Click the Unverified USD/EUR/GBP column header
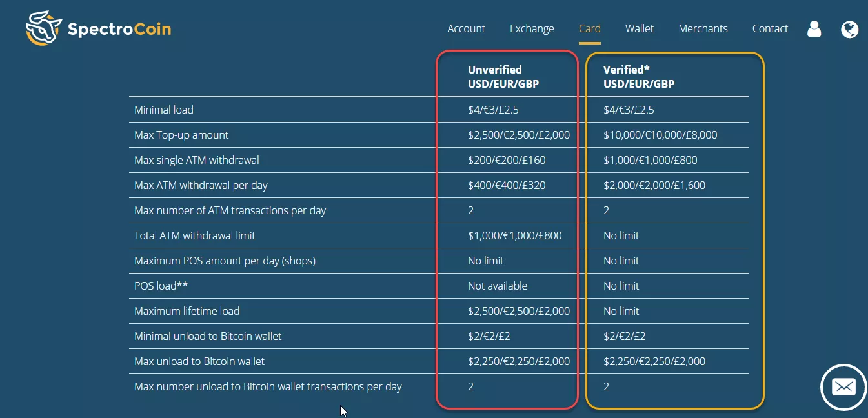The image size is (868, 418). 503,77
